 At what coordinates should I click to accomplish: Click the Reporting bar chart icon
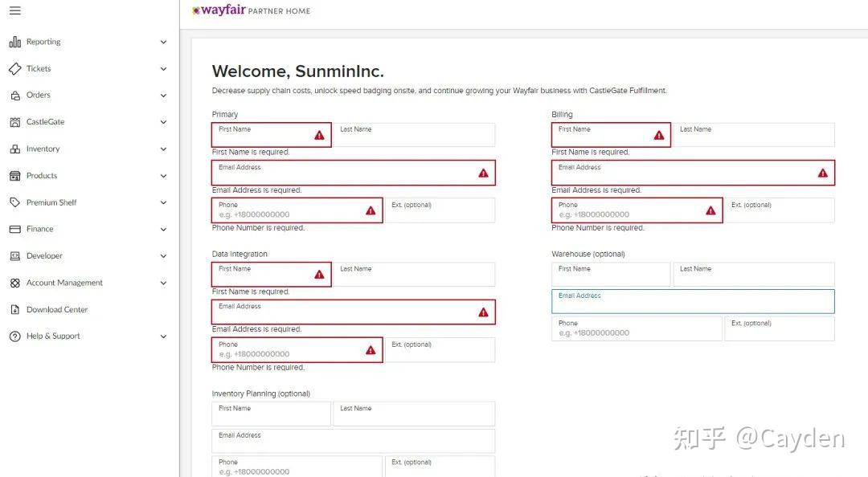(x=14, y=42)
